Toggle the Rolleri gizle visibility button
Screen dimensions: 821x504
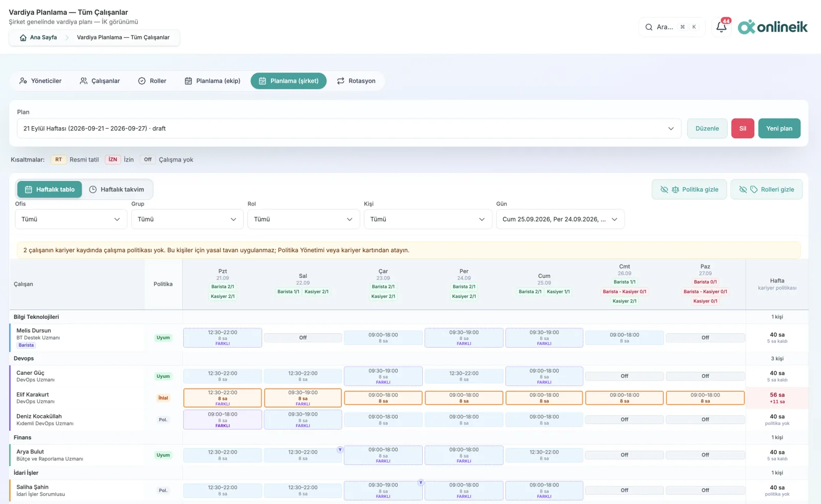767,190
